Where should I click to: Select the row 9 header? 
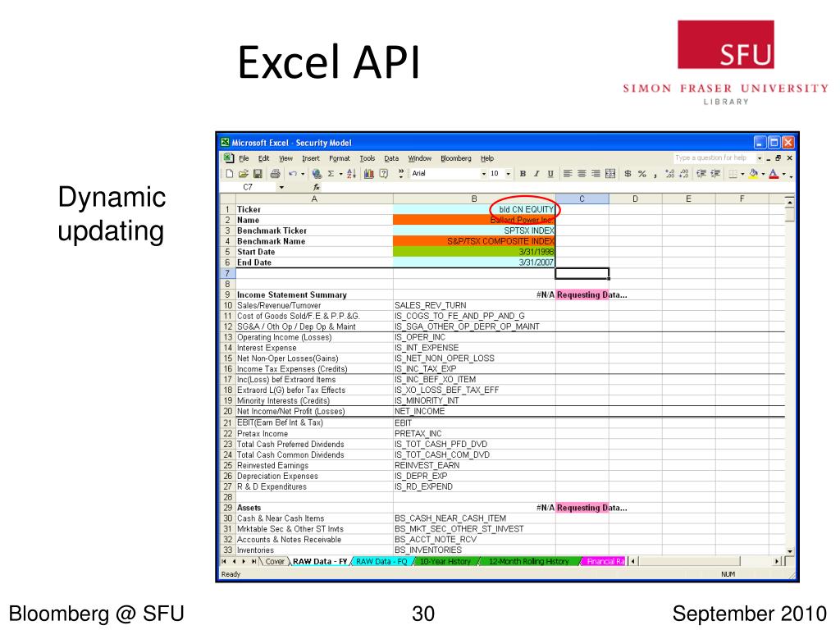pos(227,294)
